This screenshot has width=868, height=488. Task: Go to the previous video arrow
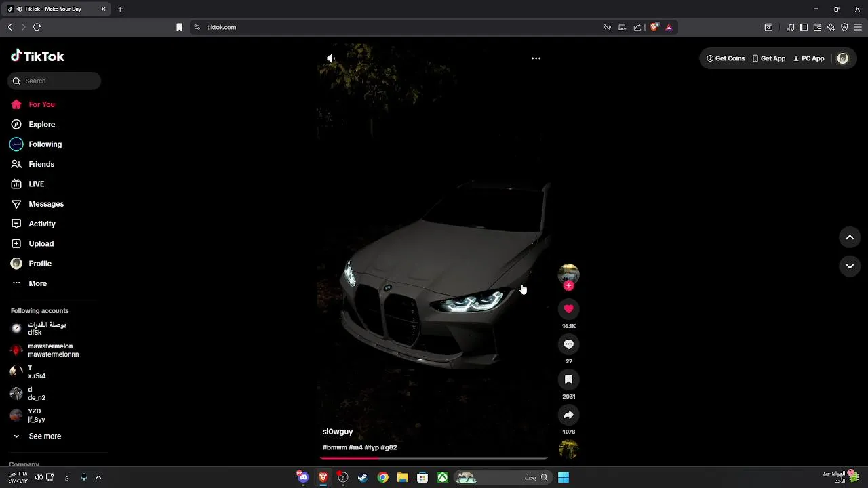[850, 237]
